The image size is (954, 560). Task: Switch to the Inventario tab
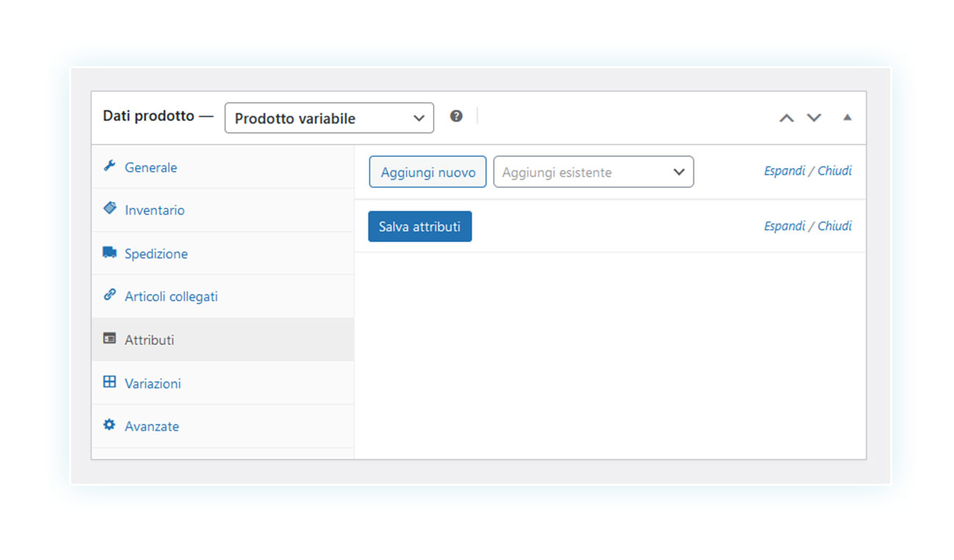pos(222,210)
